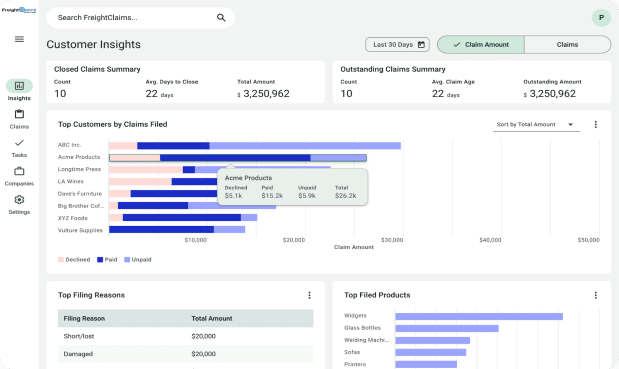Toggle the Unpaid legend series

(x=138, y=260)
